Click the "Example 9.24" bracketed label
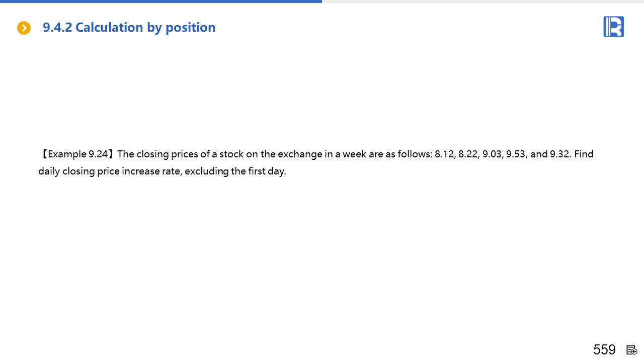Viewport: 644px width, 362px height. [77, 154]
